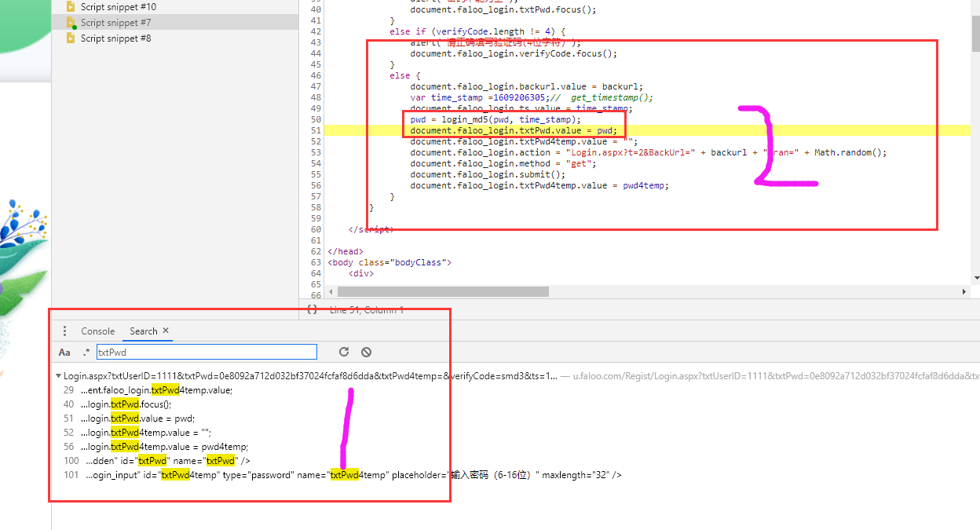Click the closing </head> tag line
The height and width of the screenshot is (530, 980).
coord(346,251)
